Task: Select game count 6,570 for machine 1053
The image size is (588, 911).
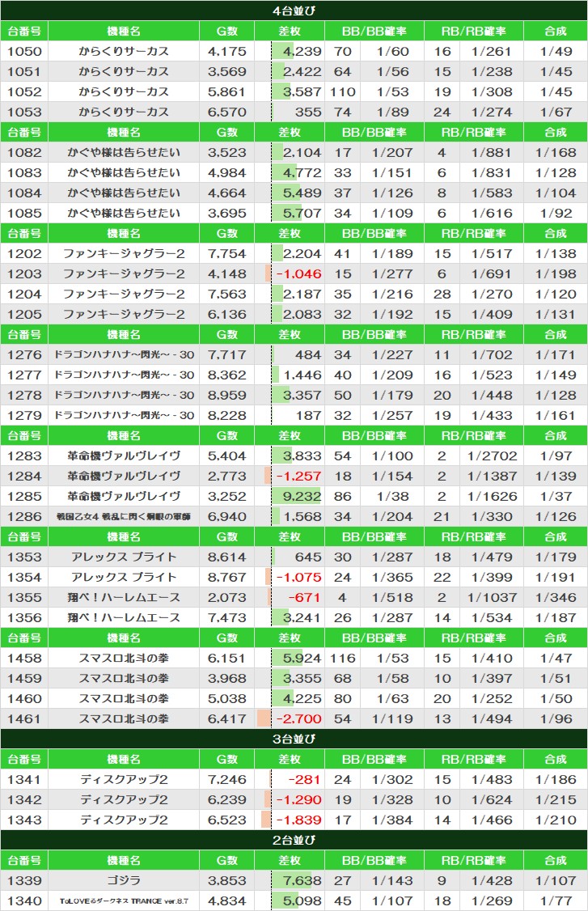Action: pos(227,112)
